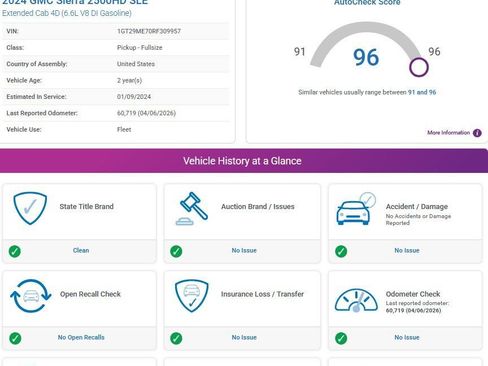Click the Odometer Check gauge icon
The height and width of the screenshot is (366, 488).
[x=356, y=300]
